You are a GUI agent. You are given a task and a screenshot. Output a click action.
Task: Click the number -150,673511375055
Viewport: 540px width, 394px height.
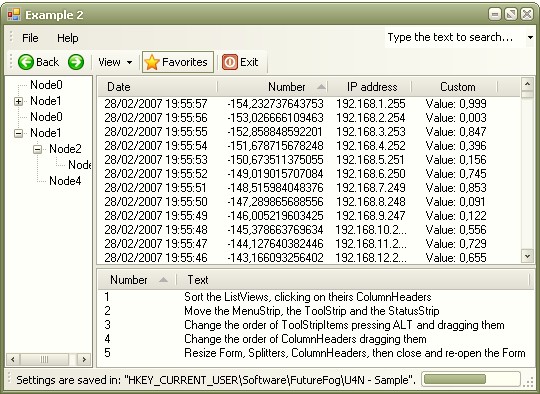pyautogui.click(x=275, y=160)
